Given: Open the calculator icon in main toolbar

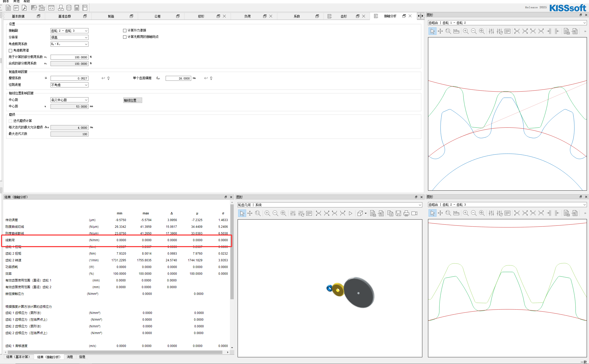Looking at the screenshot, I should 77,8.
